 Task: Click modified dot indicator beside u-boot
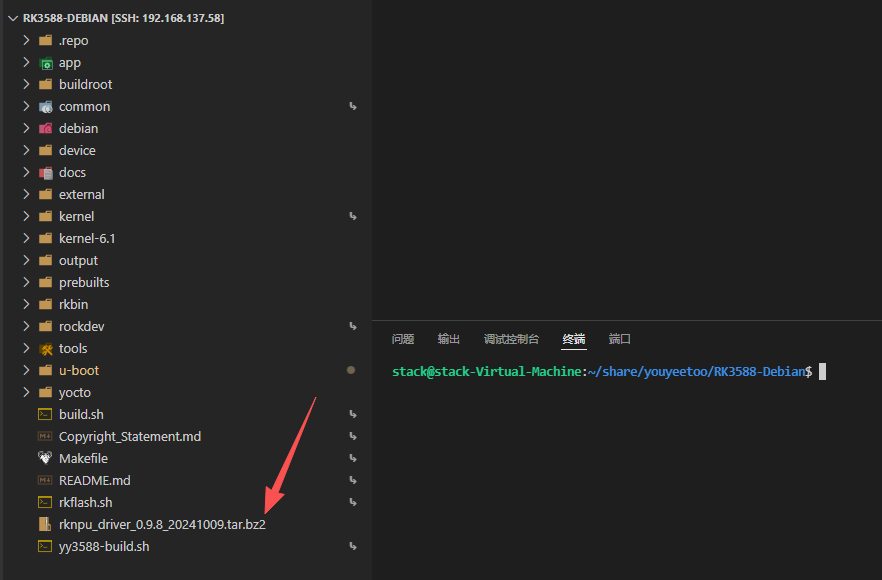click(351, 370)
